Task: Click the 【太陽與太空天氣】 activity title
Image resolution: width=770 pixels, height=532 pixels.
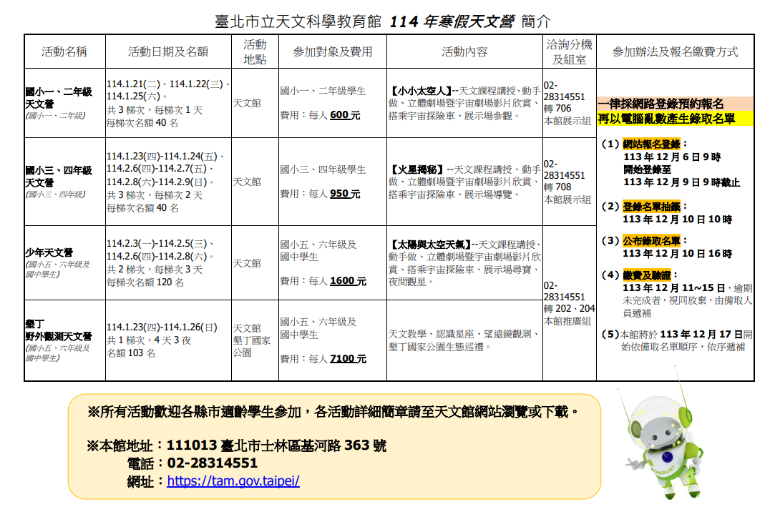Action: click(429, 244)
